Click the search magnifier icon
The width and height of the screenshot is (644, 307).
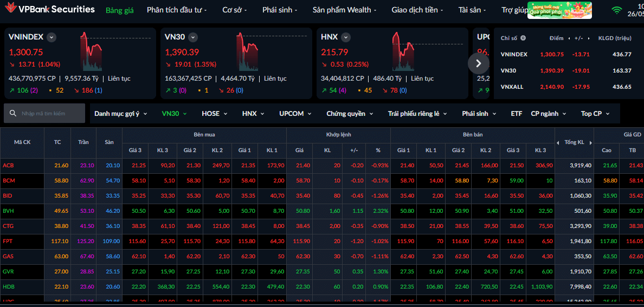point(12,113)
